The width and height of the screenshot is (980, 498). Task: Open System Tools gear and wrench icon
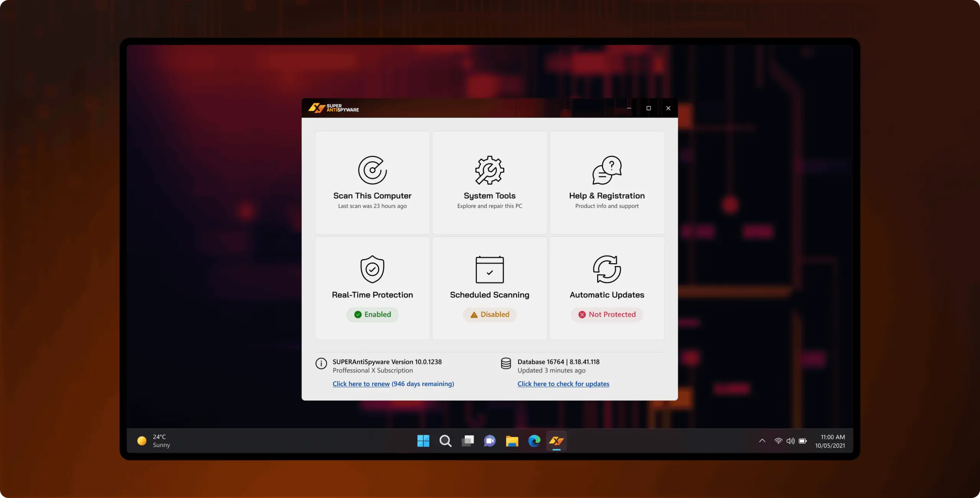pos(490,170)
